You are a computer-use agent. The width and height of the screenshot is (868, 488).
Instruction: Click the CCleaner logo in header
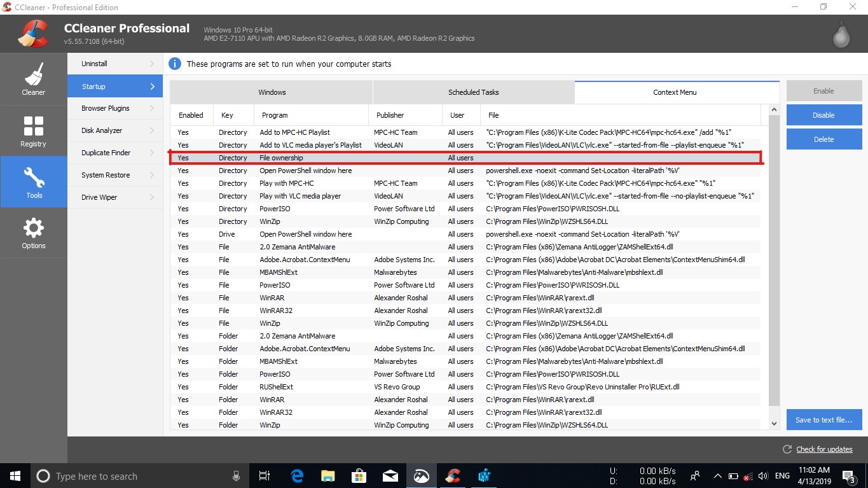coord(32,34)
